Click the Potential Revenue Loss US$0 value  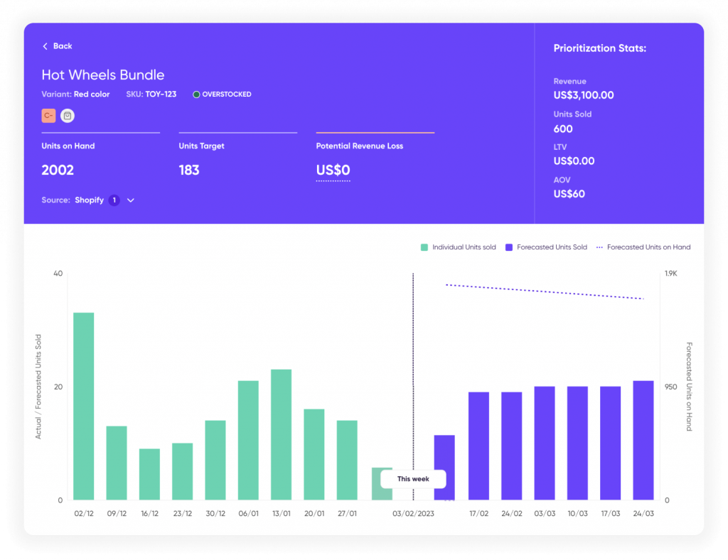pyautogui.click(x=333, y=171)
